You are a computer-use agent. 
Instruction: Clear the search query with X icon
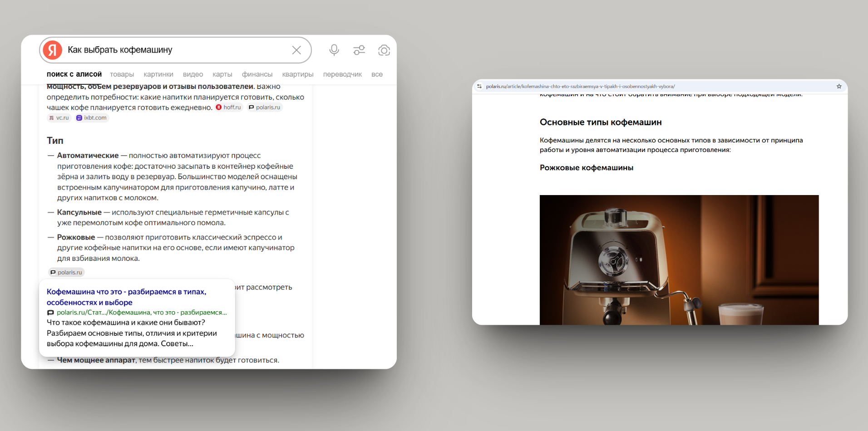click(x=296, y=50)
